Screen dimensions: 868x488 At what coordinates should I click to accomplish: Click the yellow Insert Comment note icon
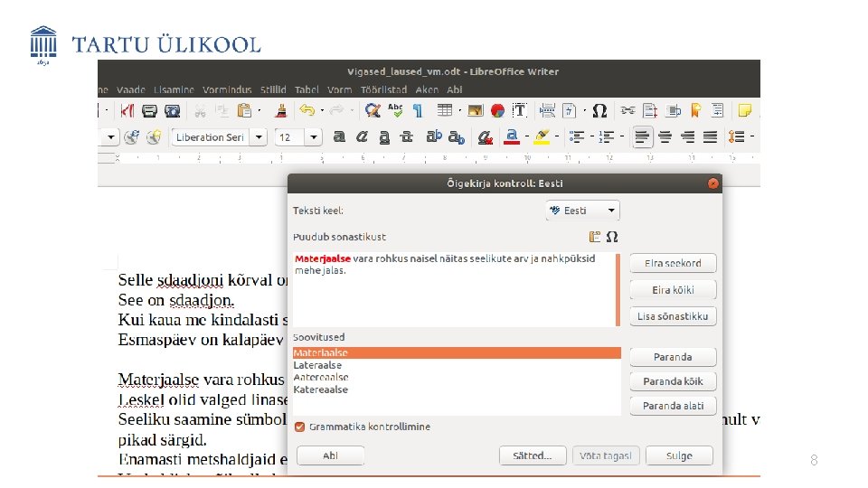pos(744,110)
